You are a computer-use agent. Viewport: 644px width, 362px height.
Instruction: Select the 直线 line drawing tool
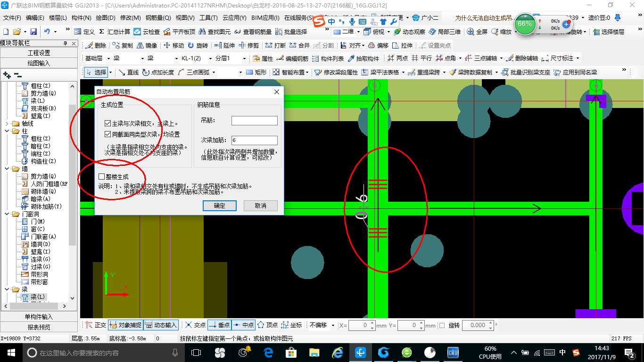[129, 72]
